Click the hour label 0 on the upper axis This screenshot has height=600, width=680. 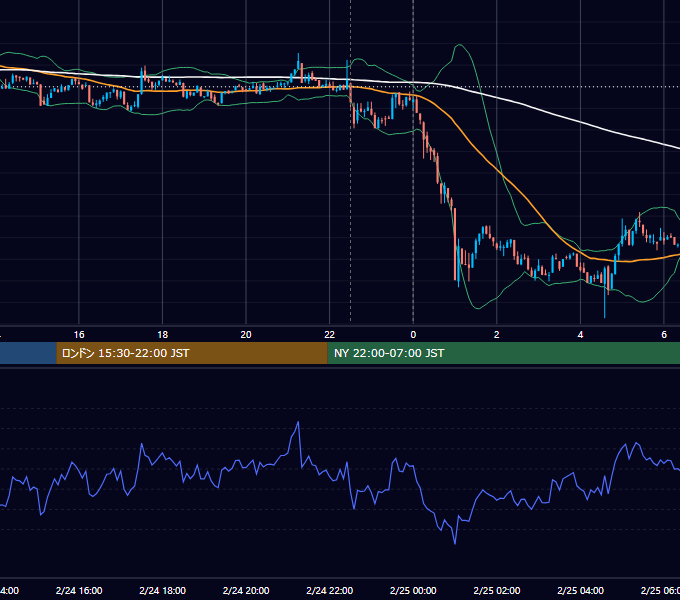pos(413,335)
